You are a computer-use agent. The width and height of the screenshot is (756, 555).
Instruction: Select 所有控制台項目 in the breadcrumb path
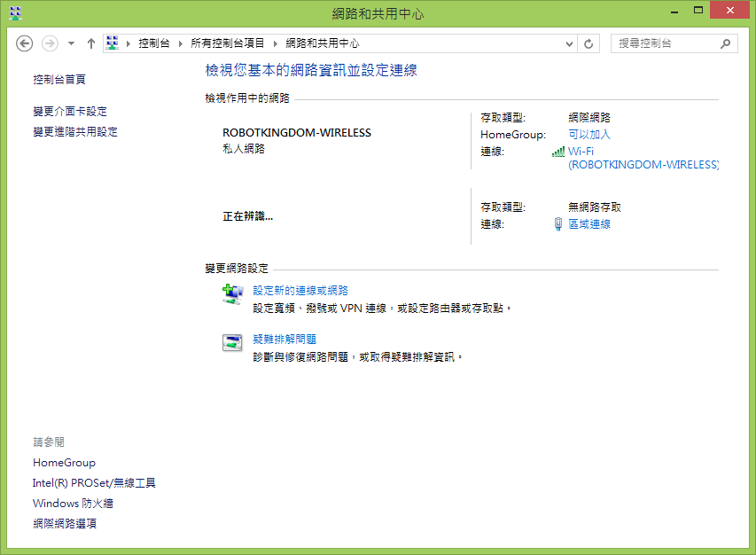228,43
